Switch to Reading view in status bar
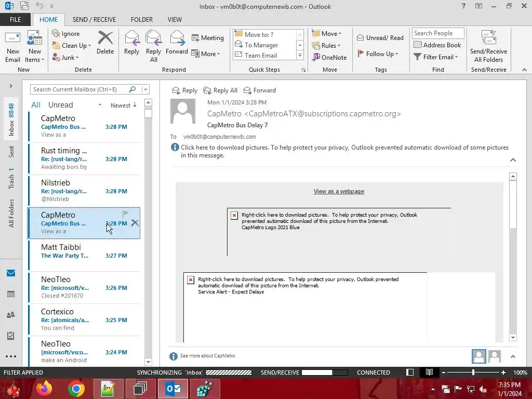The width and height of the screenshot is (532, 399). point(429,372)
